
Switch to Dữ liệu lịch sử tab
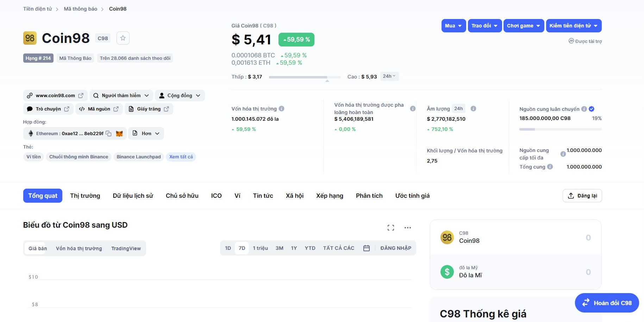pyautogui.click(x=133, y=196)
